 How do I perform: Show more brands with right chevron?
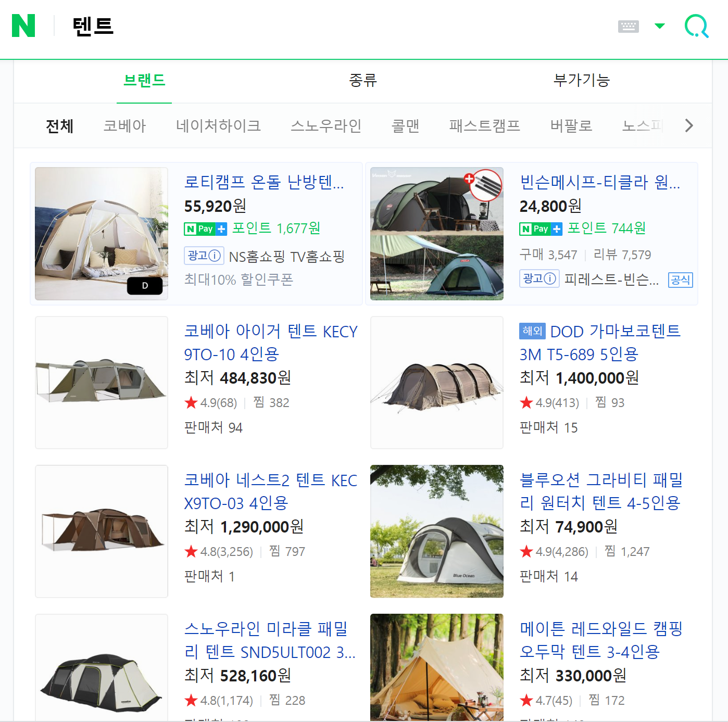pos(689,125)
